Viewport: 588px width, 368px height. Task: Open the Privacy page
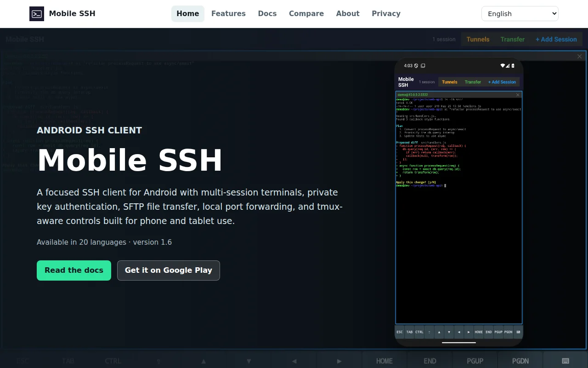[x=386, y=14]
